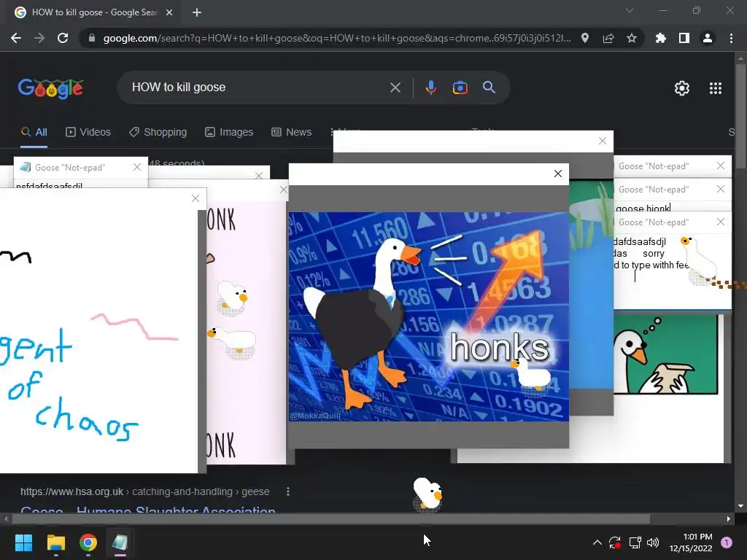Toggle the browser side panel
Image resolution: width=747 pixels, height=560 pixels.
tap(684, 38)
